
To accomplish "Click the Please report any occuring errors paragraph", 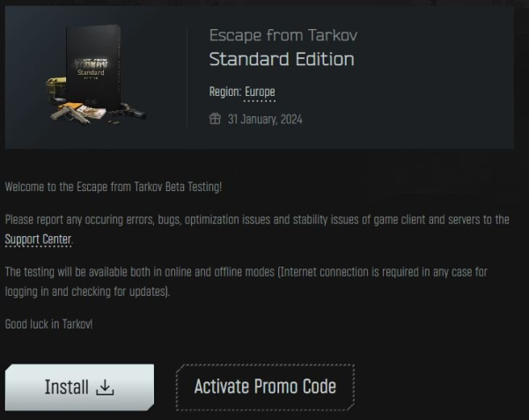I will [x=257, y=229].
